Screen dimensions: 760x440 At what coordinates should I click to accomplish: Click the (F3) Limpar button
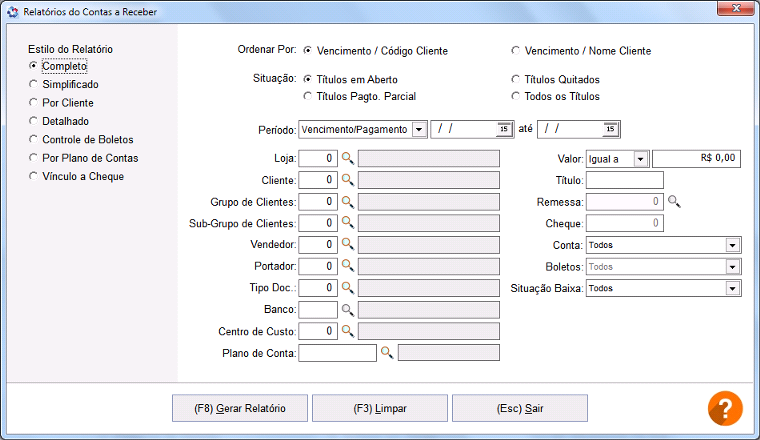tap(380, 409)
